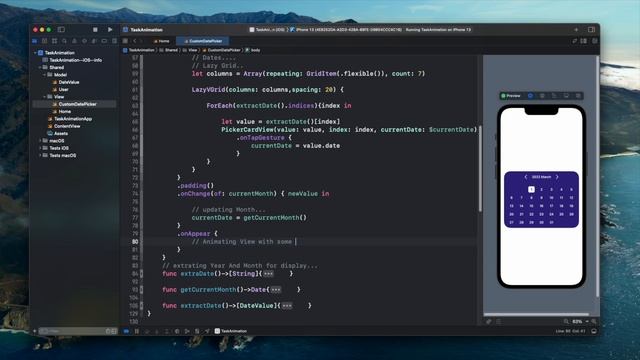
Task: Enable code review in editor bar
Action: click(x=575, y=41)
